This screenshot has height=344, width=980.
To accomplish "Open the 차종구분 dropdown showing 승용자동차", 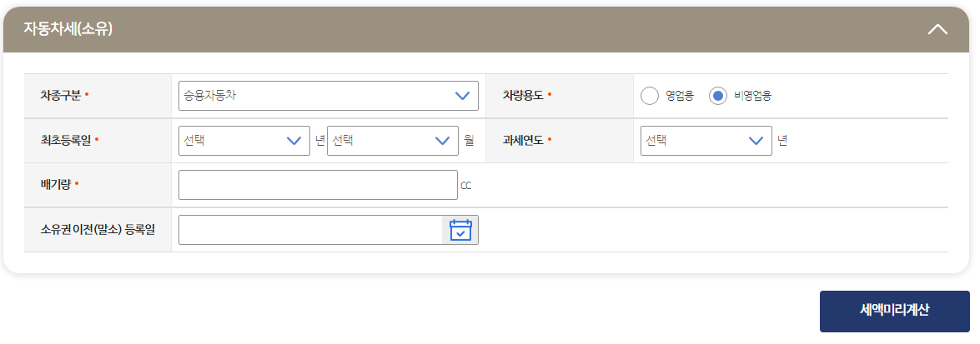I will pos(328,96).
